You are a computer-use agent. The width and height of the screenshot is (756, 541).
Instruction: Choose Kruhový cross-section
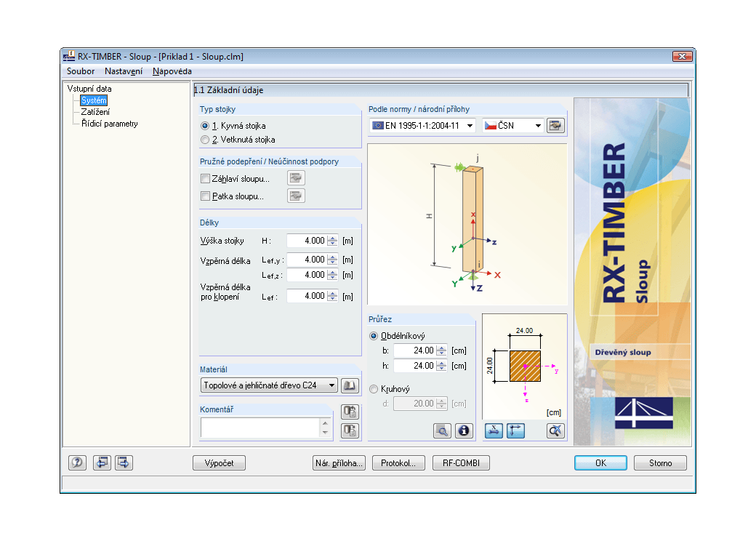374,389
